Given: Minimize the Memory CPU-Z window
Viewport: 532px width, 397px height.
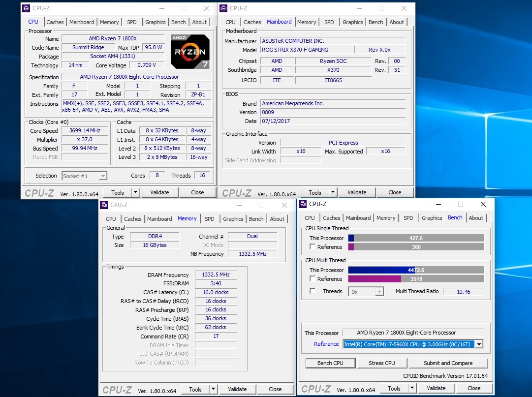Looking at the screenshot, I should pos(240,205).
